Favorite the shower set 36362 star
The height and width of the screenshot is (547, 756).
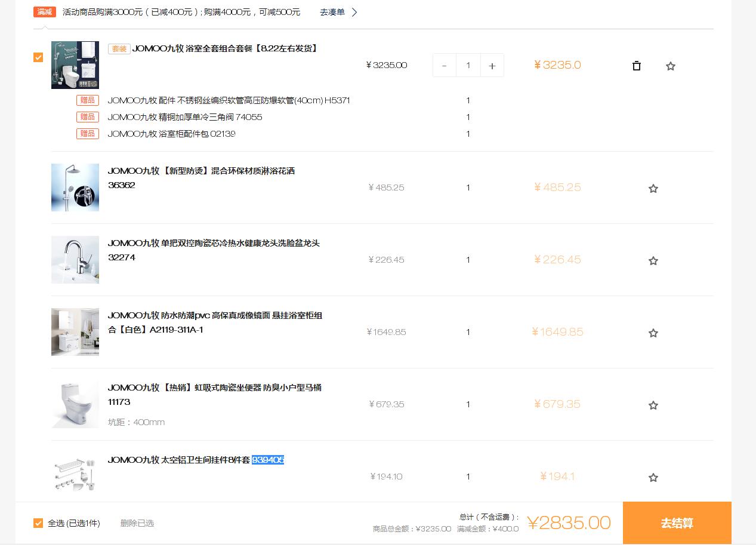(653, 189)
